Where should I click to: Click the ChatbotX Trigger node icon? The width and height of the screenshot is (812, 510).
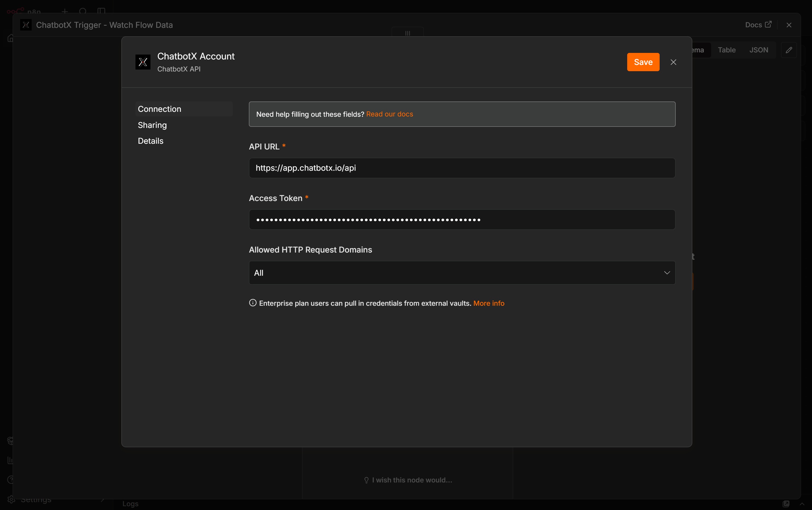[x=26, y=25]
